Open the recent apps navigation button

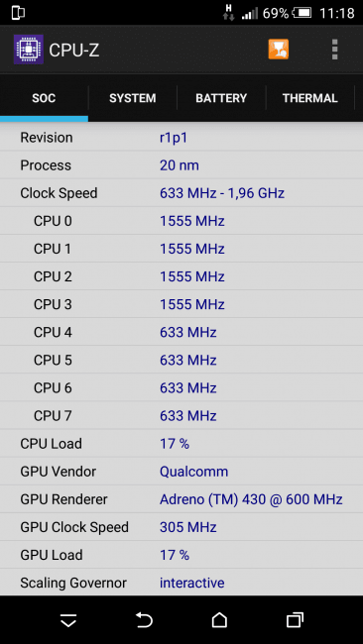(295, 619)
